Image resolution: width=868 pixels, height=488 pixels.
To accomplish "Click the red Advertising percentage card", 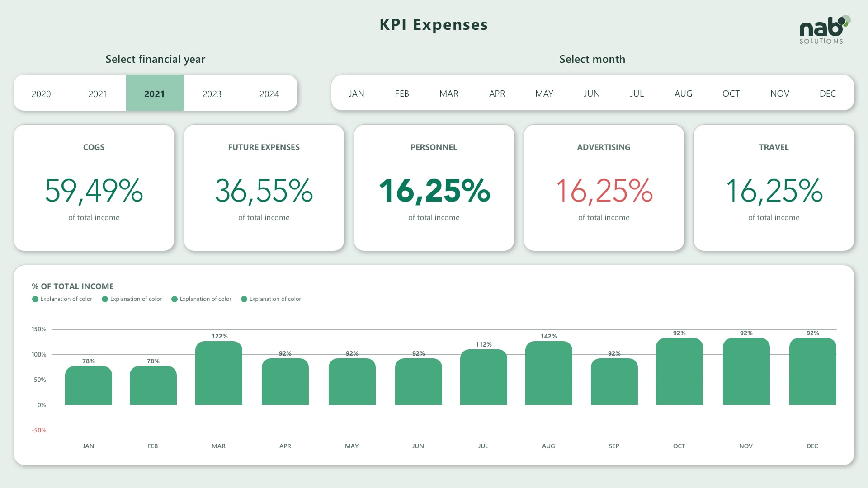I will point(604,188).
